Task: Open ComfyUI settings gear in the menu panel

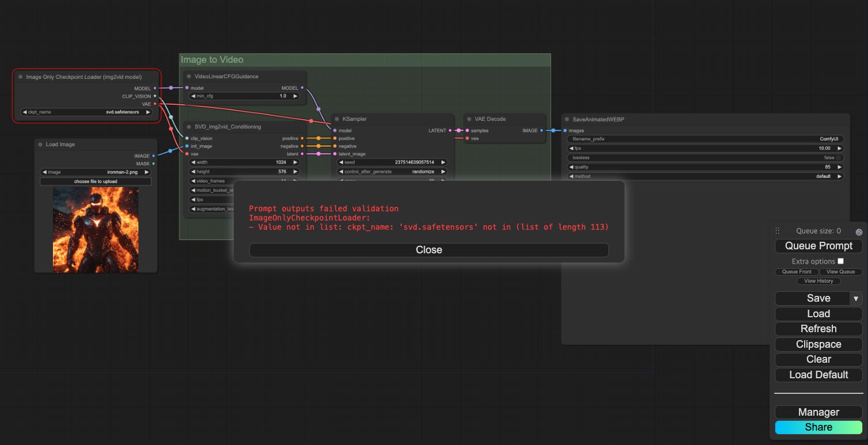Action: pos(859,232)
